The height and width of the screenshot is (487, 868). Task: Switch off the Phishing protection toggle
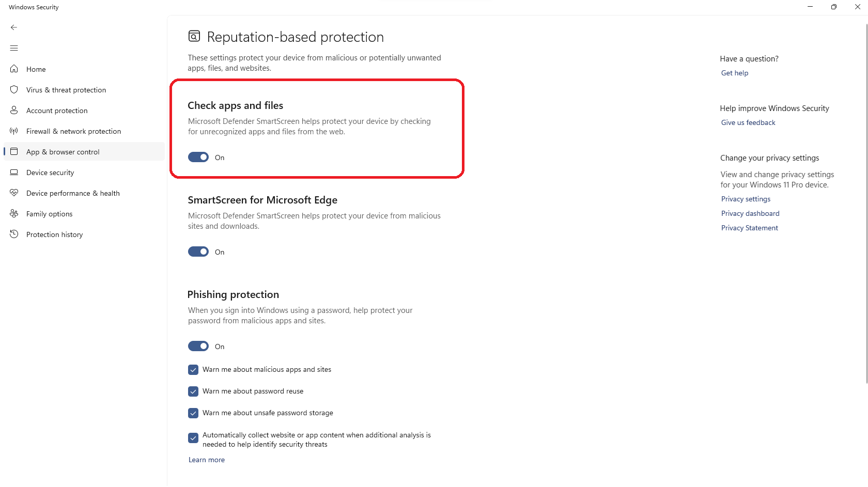point(198,346)
